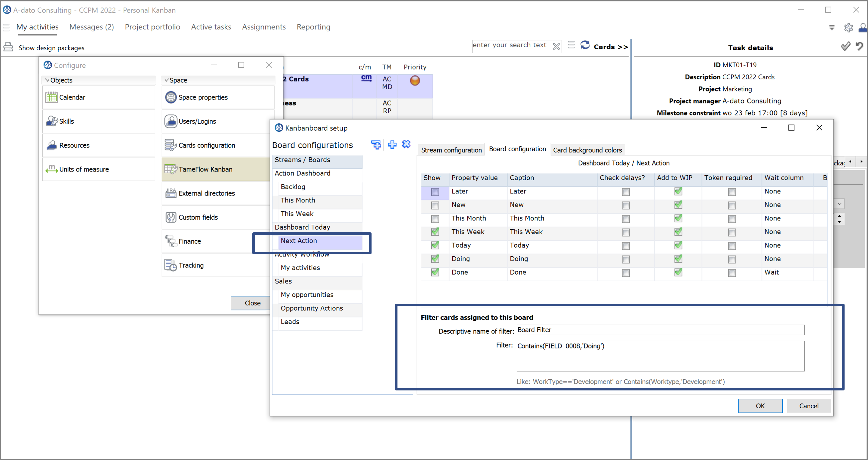Switch to Card background colors tab

pos(587,150)
